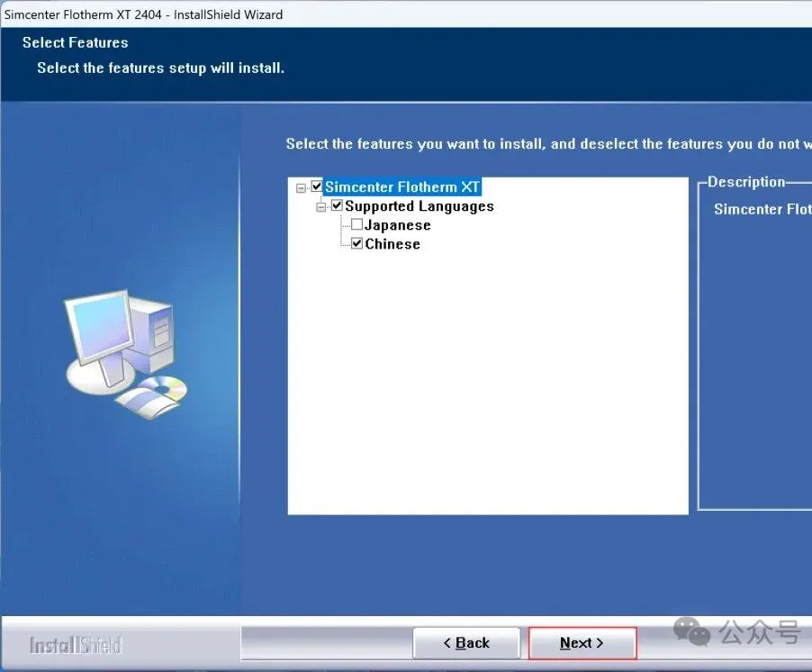Select the Simcenter Flotherm XT tree item
812x672 pixels.
[x=402, y=186]
